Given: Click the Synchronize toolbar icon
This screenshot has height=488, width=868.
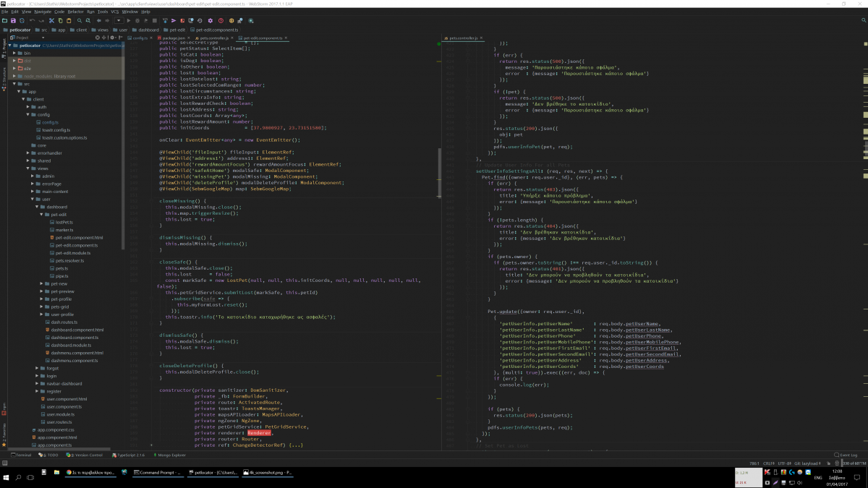Looking at the screenshot, I should point(22,20).
